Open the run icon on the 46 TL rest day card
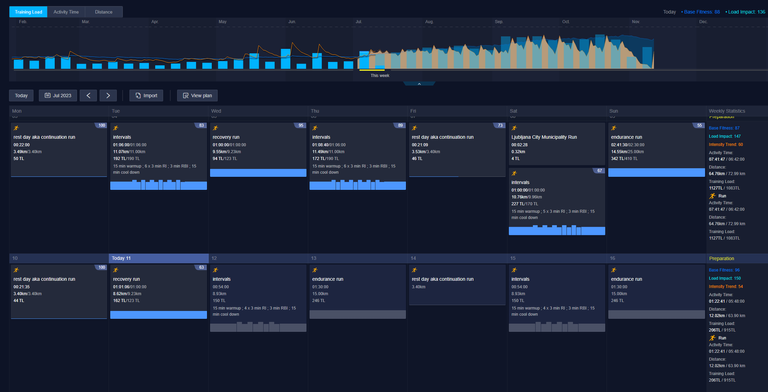Screen dimensions: 768x392 click(414, 128)
